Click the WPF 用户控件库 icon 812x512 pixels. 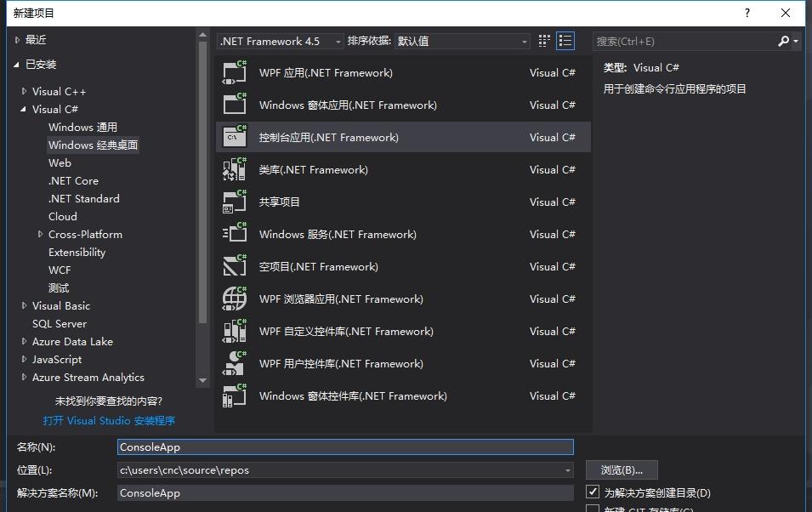(235, 363)
